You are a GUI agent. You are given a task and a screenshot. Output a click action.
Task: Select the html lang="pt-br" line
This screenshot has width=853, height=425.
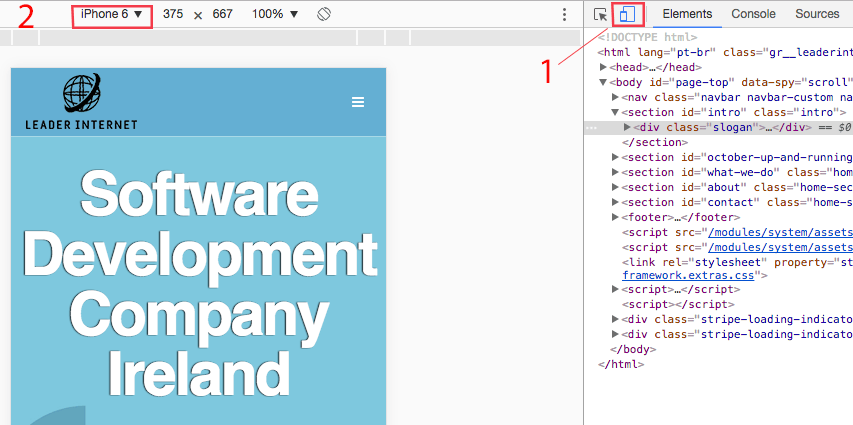[725, 53]
